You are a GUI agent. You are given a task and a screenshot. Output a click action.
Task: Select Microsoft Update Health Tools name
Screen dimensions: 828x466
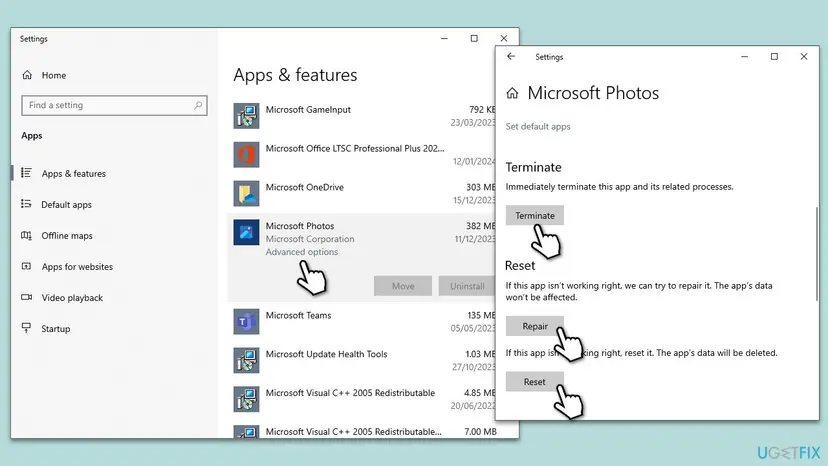pos(326,354)
